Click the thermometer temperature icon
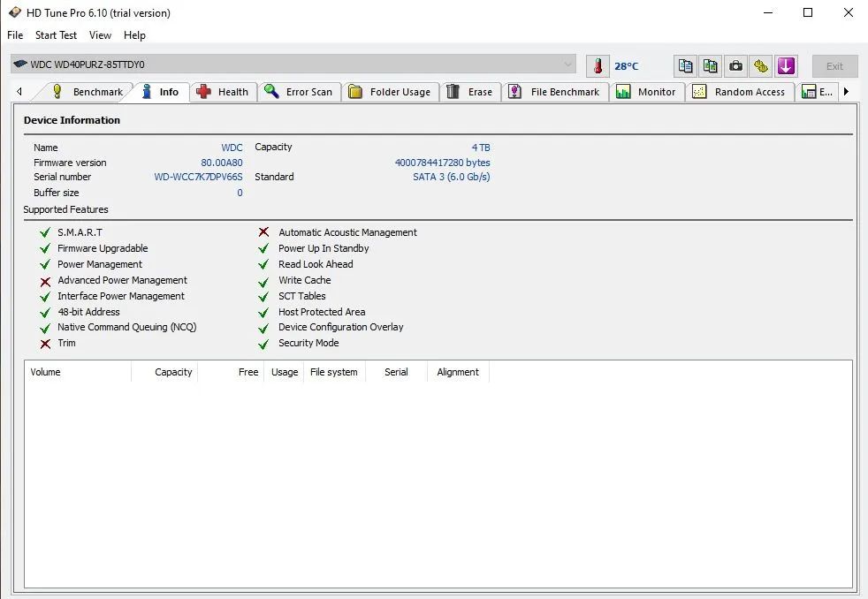 coord(598,65)
